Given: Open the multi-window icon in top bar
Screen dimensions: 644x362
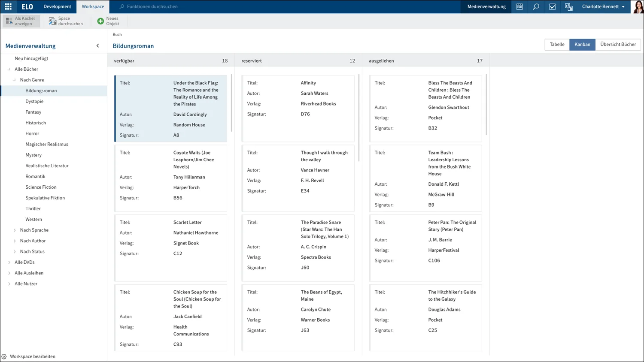Looking at the screenshot, I should tap(569, 6).
